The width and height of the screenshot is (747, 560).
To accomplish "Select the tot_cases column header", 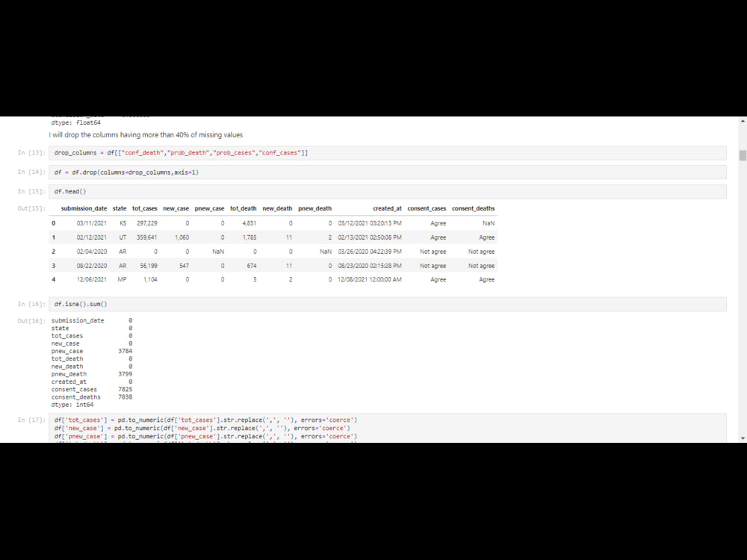I will [145, 208].
